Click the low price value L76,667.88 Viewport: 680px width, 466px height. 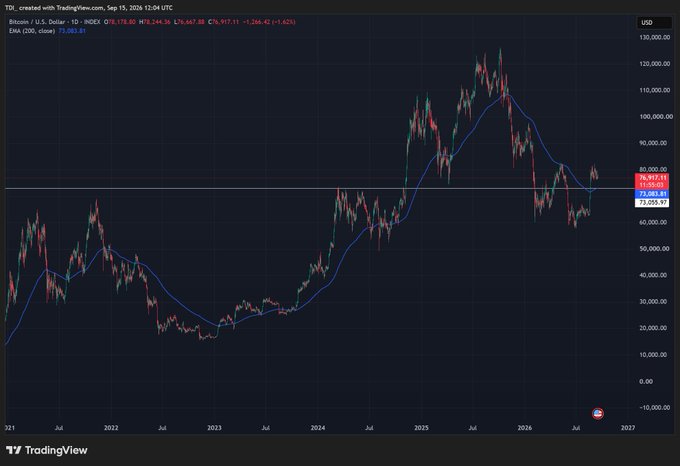point(189,22)
